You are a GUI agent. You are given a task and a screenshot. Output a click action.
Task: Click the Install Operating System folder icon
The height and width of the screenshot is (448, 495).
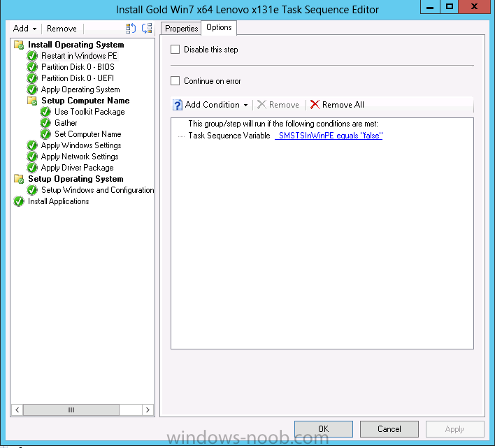[19, 45]
